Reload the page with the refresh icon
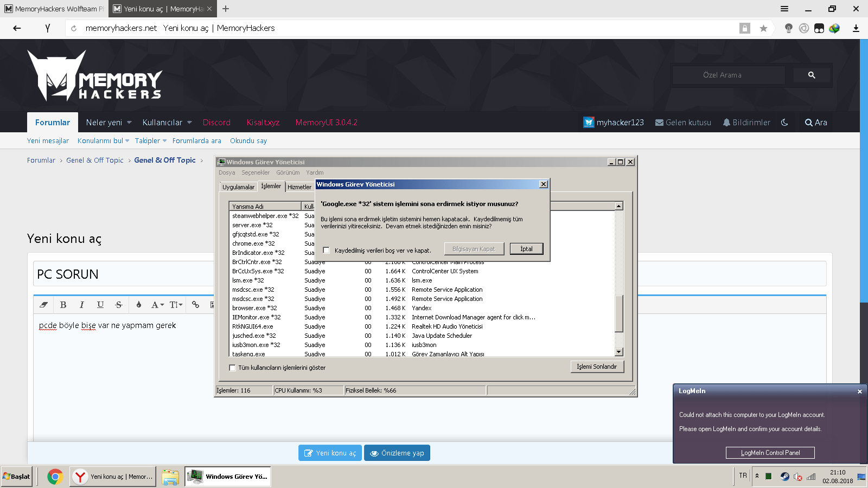Image resolution: width=868 pixels, height=488 pixels. [74, 28]
